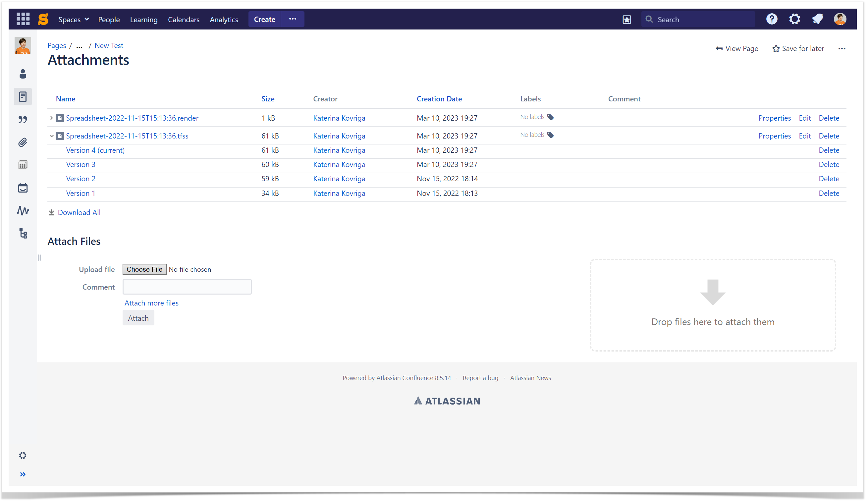
Task: Expand the sidebar with double chevron
Action: 23,474
